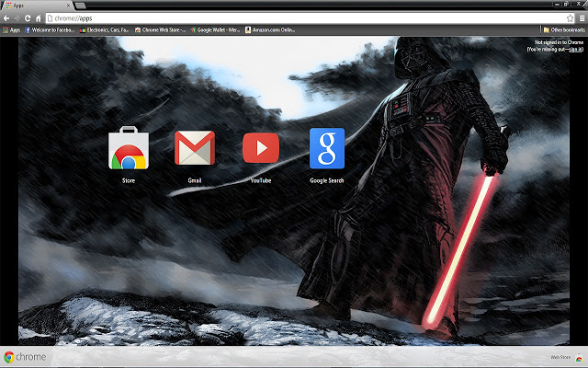Expand the Other bookmarks folder
This screenshot has width=588, height=368.
pyautogui.click(x=564, y=30)
